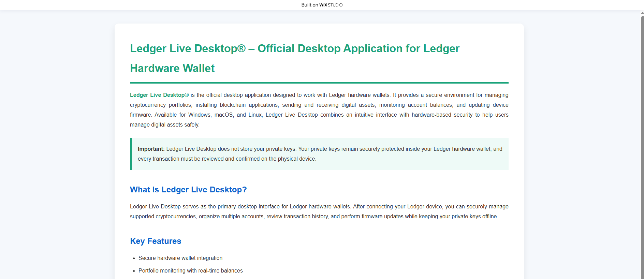Click the vertical page scrollbar thumb
The width and height of the screenshot is (644, 279).
pyautogui.click(x=642, y=147)
